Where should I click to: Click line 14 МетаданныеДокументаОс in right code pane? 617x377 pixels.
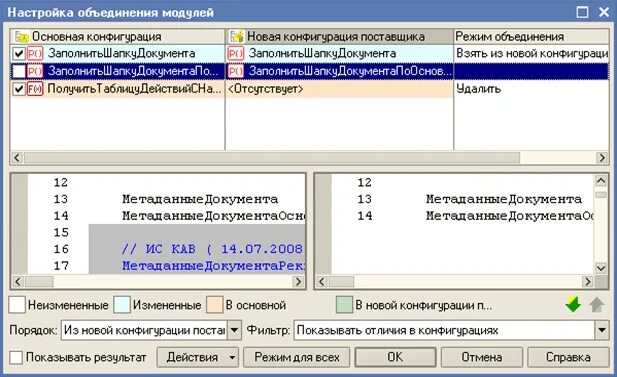(510, 216)
